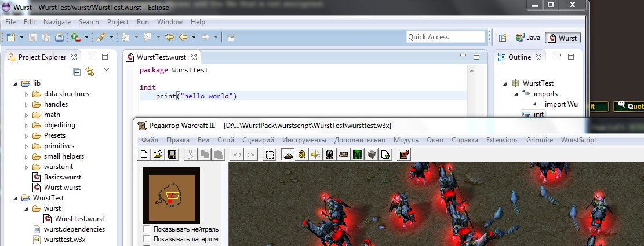Maximize the Outline panel
The height and width of the screenshot is (246, 644).
point(572,57)
